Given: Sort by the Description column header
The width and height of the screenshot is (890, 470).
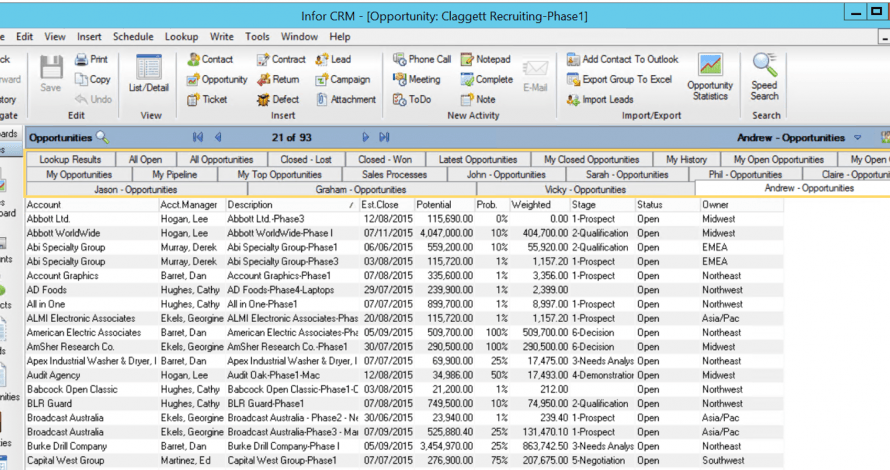Looking at the screenshot, I should point(292,204).
